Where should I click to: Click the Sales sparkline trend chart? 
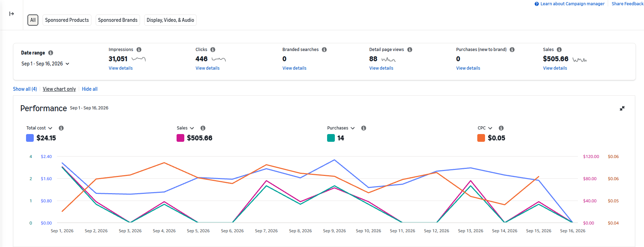pyautogui.click(x=580, y=59)
